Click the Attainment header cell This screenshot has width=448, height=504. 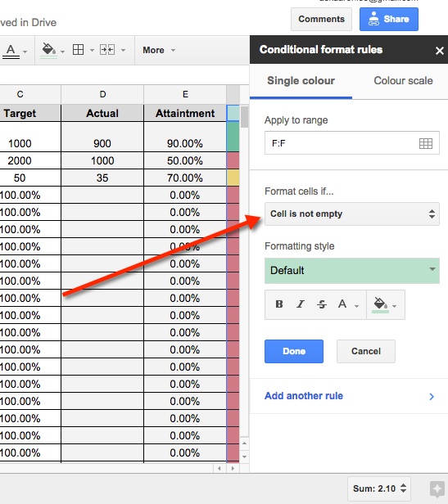pos(185,113)
